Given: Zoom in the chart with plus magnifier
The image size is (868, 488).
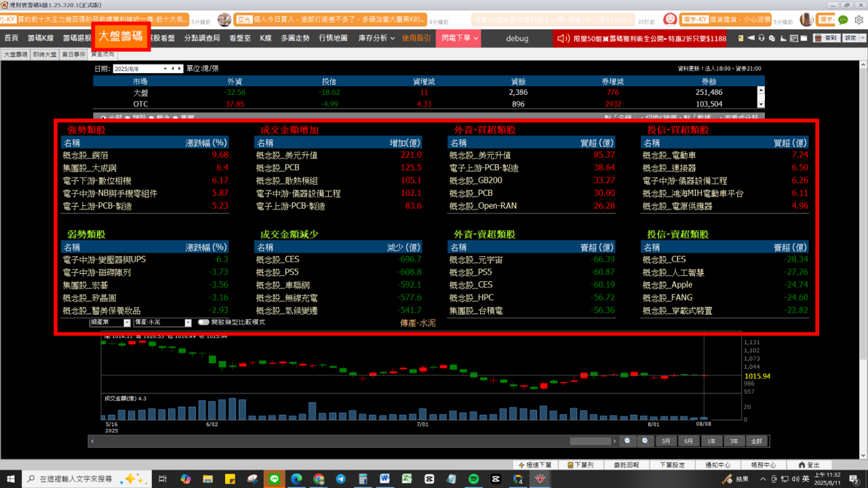Looking at the screenshot, I should point(644,441).
